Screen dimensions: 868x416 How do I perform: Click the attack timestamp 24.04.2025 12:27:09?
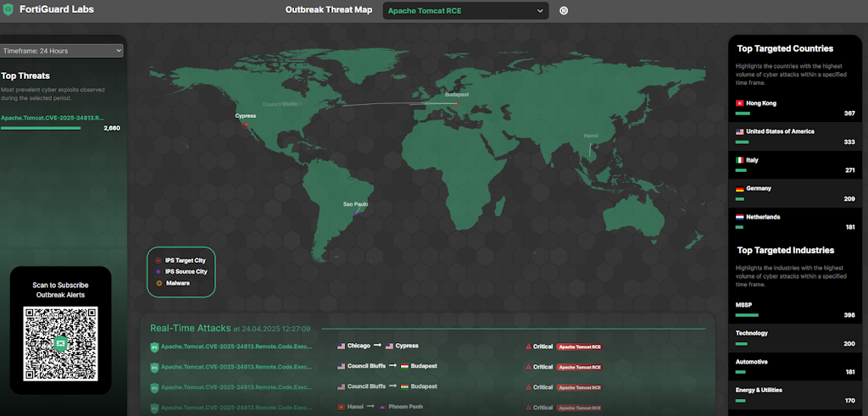[272, 329]
